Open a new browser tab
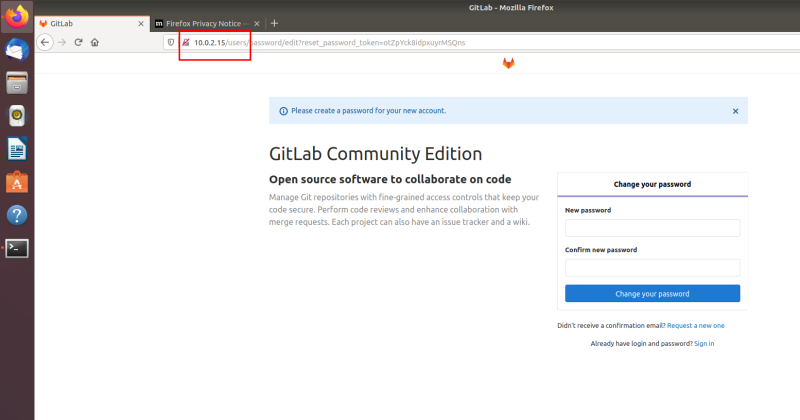The height and width of the screenshot is (420, 800). pyautogui.click(x=274, y=23)
